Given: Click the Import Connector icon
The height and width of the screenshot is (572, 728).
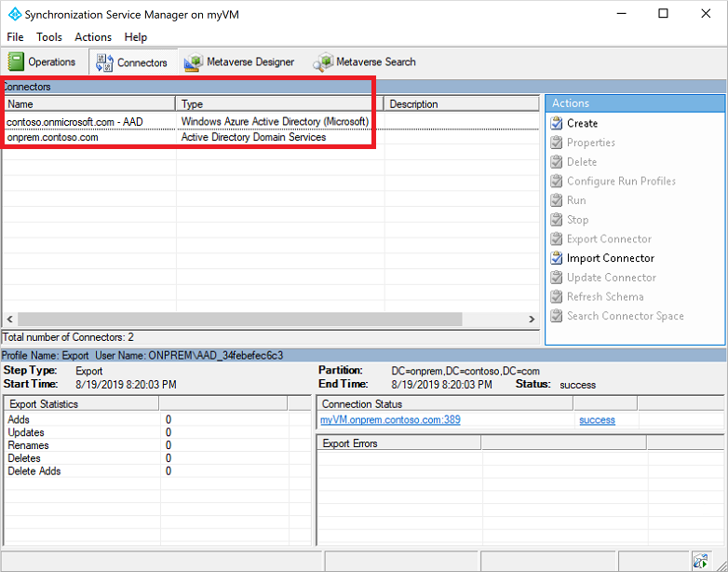Looking at the screenshot, I should 556,258.
